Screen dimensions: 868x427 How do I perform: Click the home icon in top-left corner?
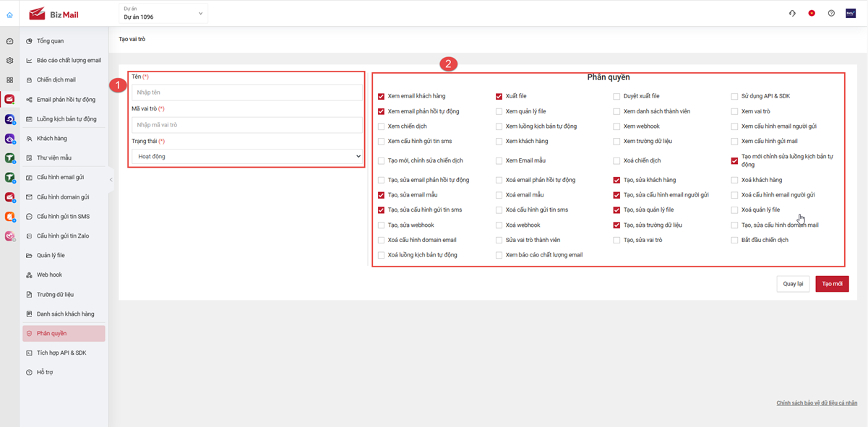coord(9,14)
